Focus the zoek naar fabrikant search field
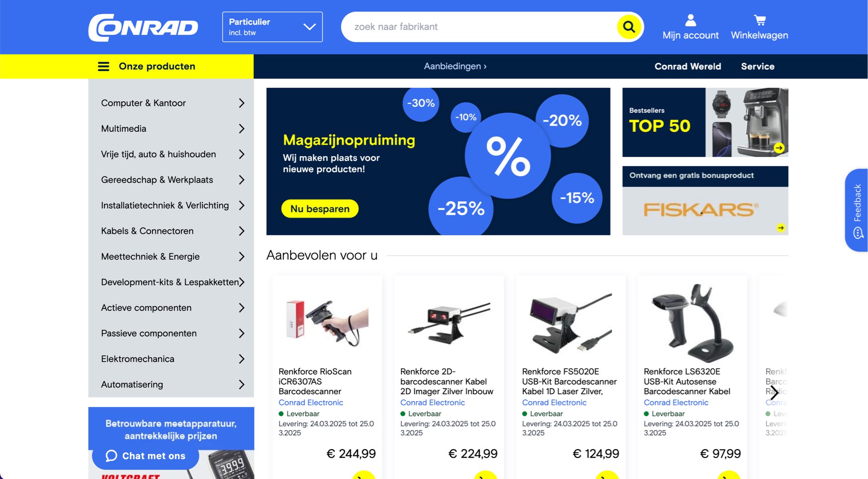Image resolution: width=868 pixels, height=479 pixels. [480, 27]
